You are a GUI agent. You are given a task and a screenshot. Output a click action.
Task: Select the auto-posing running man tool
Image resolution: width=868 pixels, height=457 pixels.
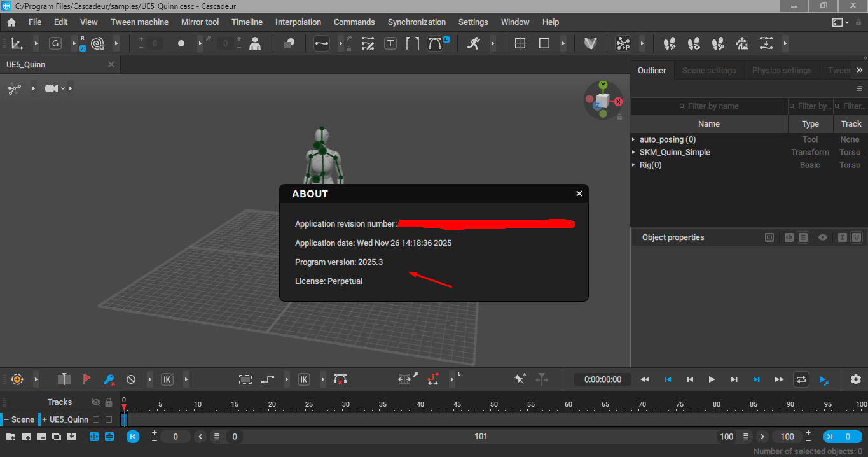(474, 43)
